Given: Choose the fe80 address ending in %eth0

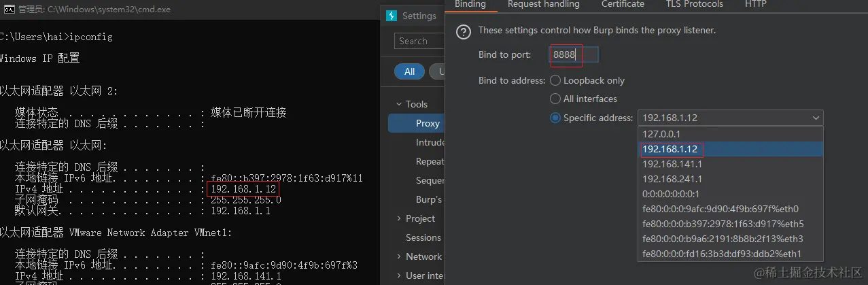Looking at the screenshot, I should [x=731, y=209].
